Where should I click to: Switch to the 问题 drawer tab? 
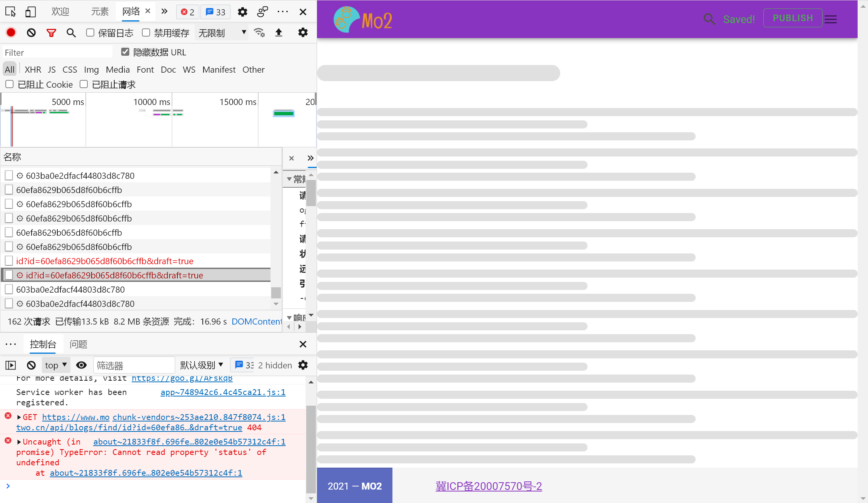click(78, 344)
